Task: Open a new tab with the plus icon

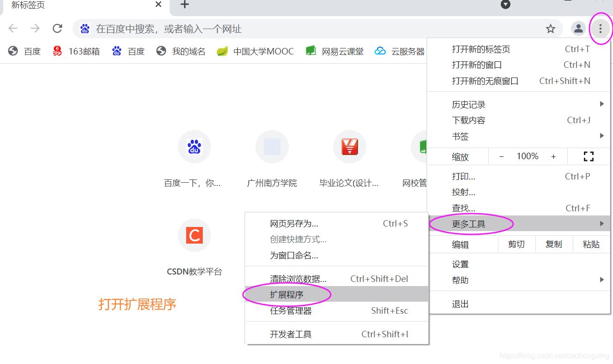Action: click(184, 5)
